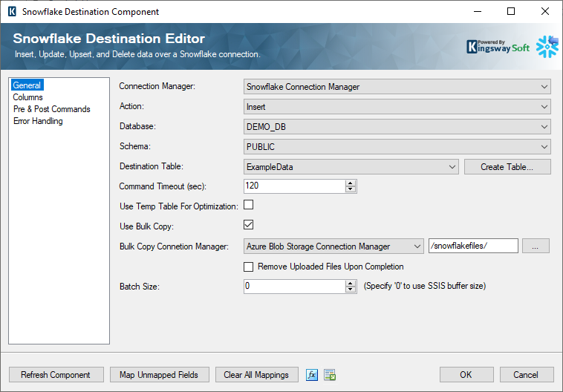Maximize the Snowflake Destination Component window
This screenshot has width=563, height=392.
(511, 11)
